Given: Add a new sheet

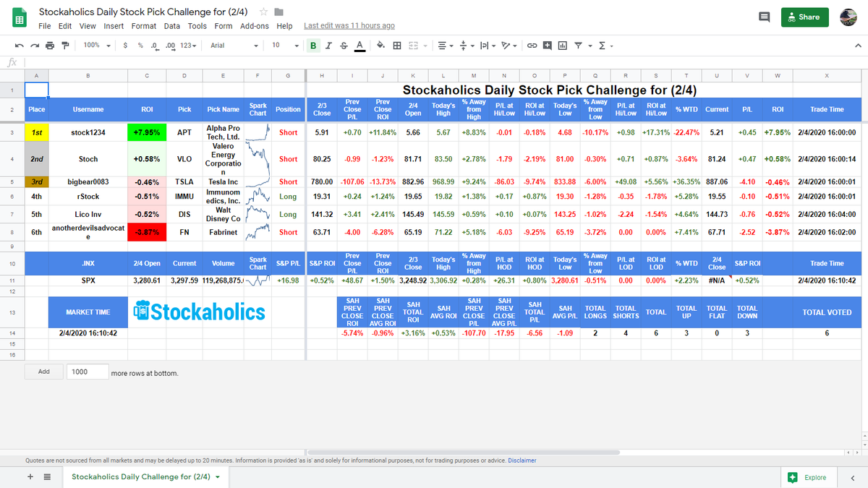Looking at the screenshot, I should tap(30, 476).
